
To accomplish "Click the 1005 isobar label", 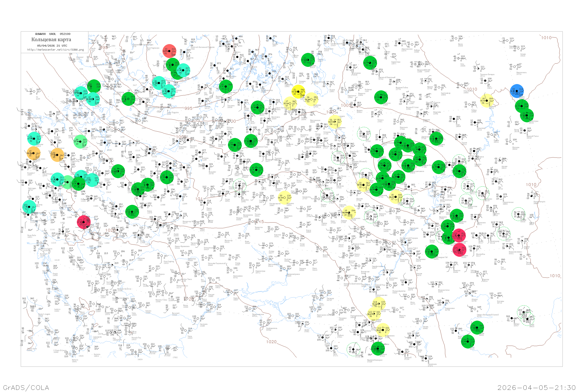I will (x=346, y=105).
